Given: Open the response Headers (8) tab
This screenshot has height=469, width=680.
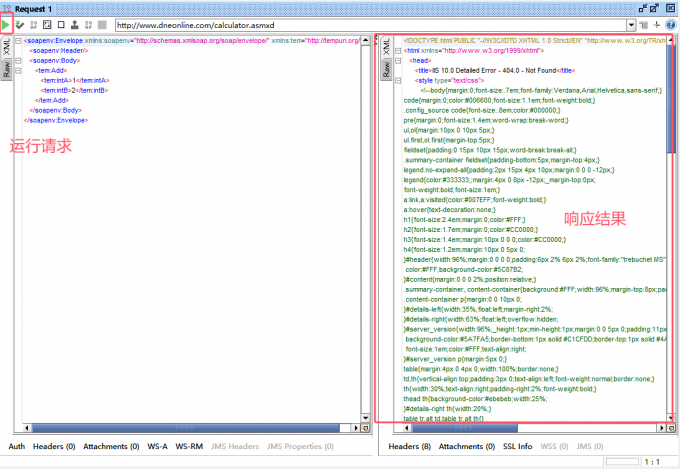Looking at the screenshot, I should [x=410, y=446].
